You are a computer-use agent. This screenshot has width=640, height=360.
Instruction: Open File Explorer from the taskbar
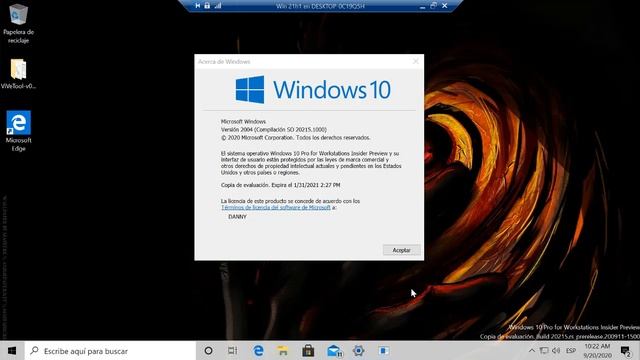pyautogui.click(x=283, y=351)
